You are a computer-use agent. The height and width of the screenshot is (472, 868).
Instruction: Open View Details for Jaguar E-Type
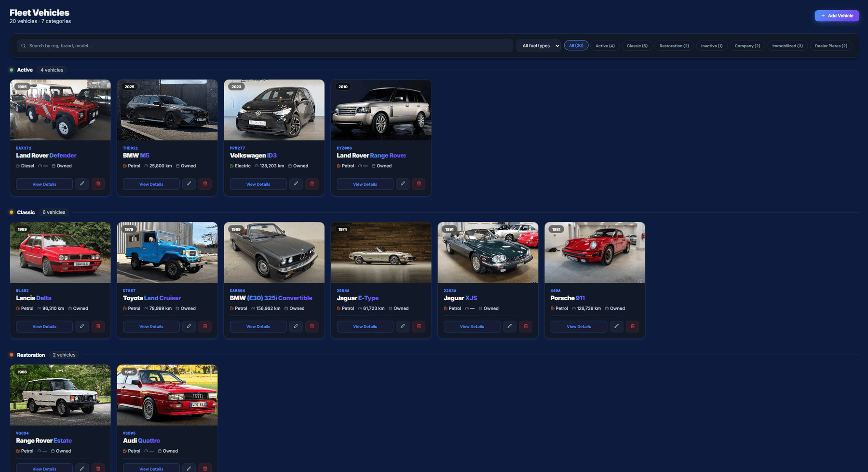pos(365,327)
